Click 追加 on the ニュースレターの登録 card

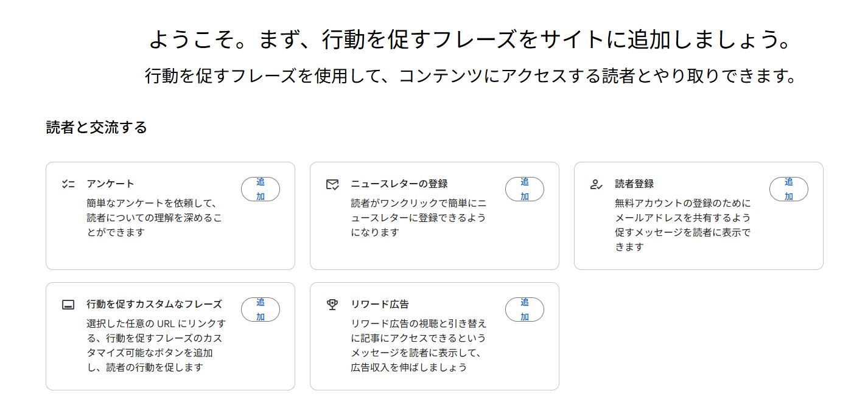click(525, 189)
